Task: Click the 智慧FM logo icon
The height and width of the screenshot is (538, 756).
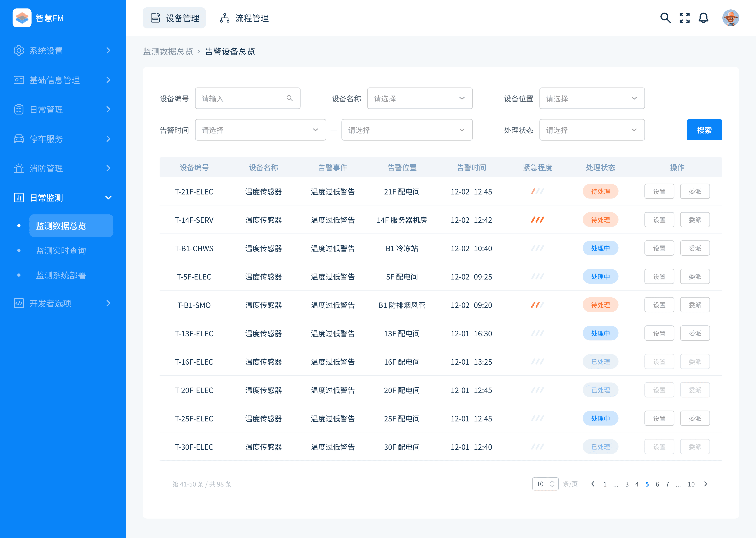Action: coord(22,18)
